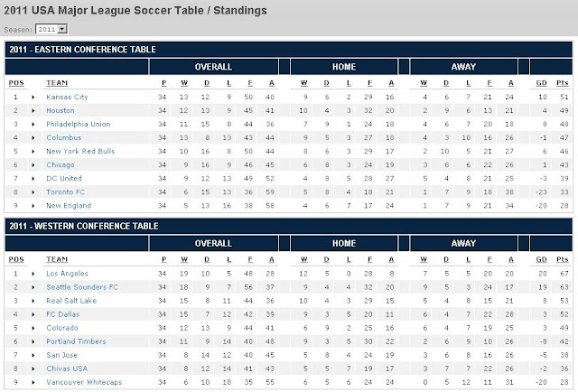
Task: Open Seattle Sounders FC team link
Action: (82, 287)
